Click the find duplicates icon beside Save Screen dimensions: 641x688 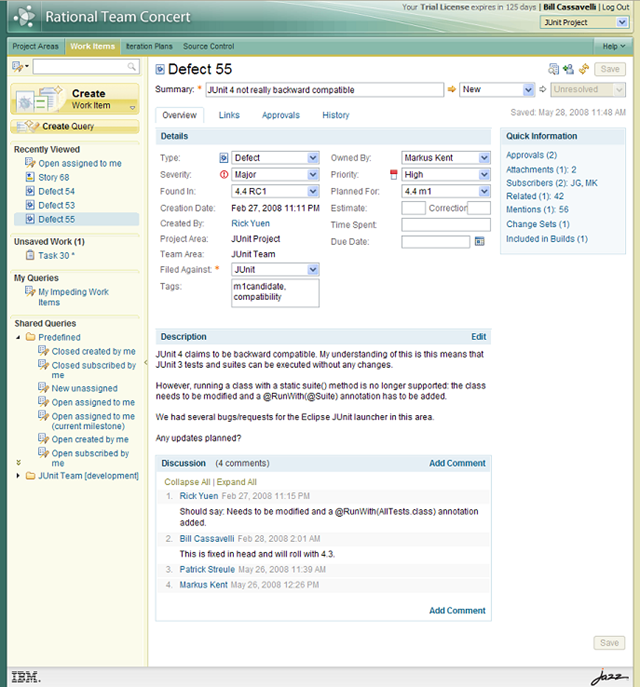(x=554, y=69)
